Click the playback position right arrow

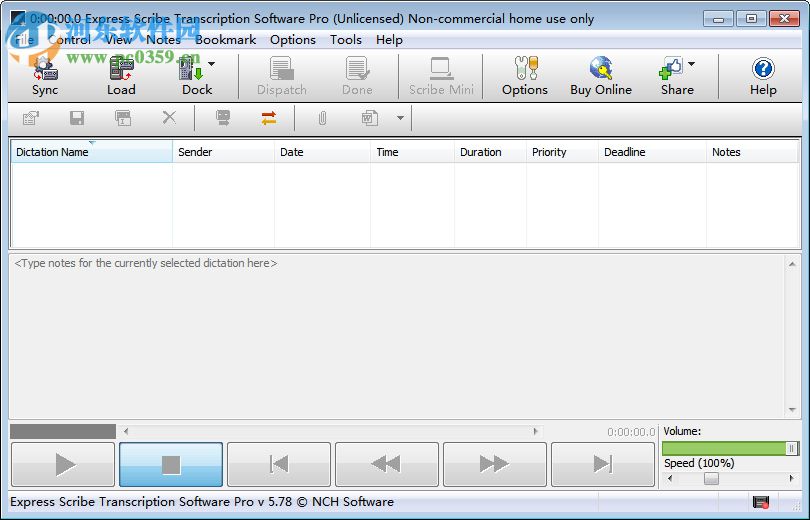coord(535,431)
